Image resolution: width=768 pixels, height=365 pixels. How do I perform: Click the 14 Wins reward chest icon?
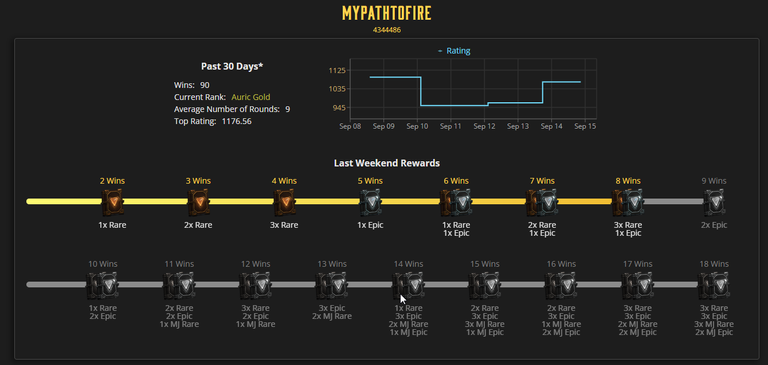click(408, 285)
